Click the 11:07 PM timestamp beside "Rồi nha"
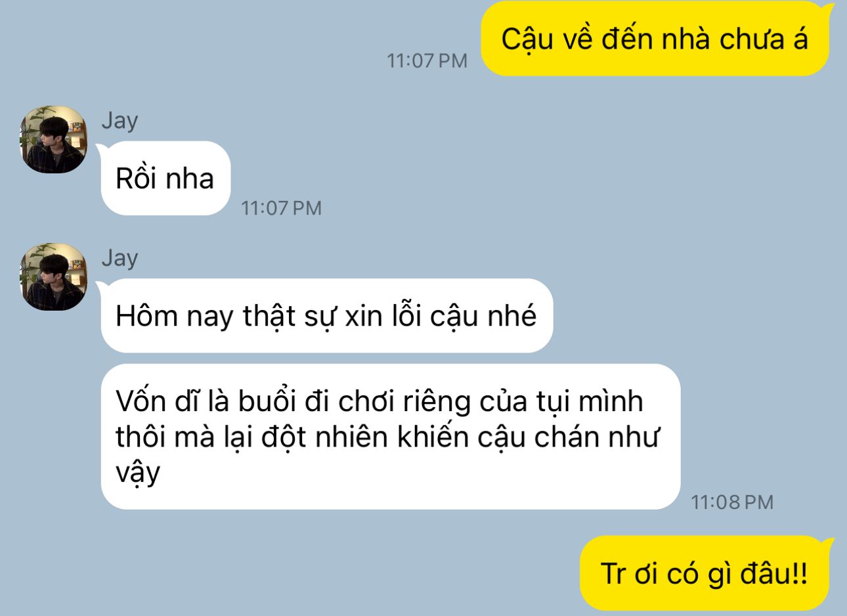 pos(281,208)
